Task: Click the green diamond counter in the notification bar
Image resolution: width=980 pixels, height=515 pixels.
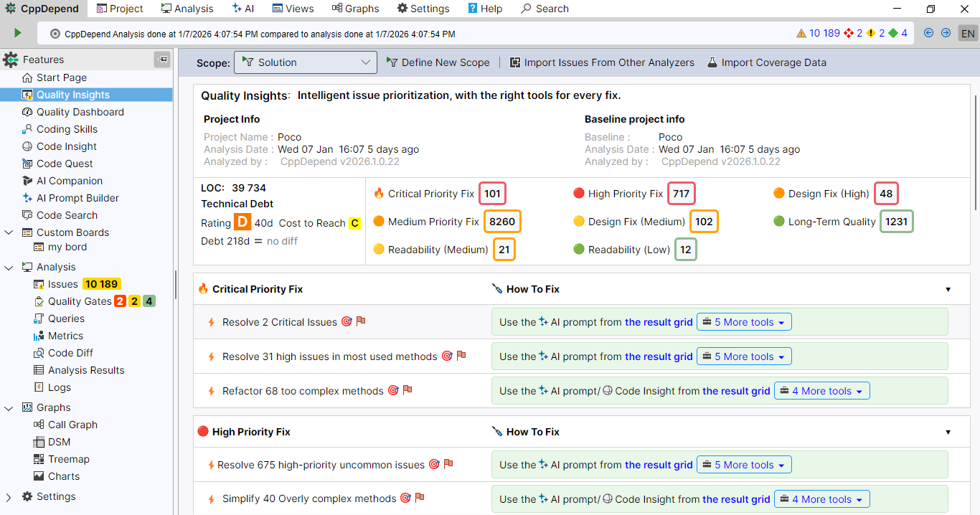Action: coord(893,32)
